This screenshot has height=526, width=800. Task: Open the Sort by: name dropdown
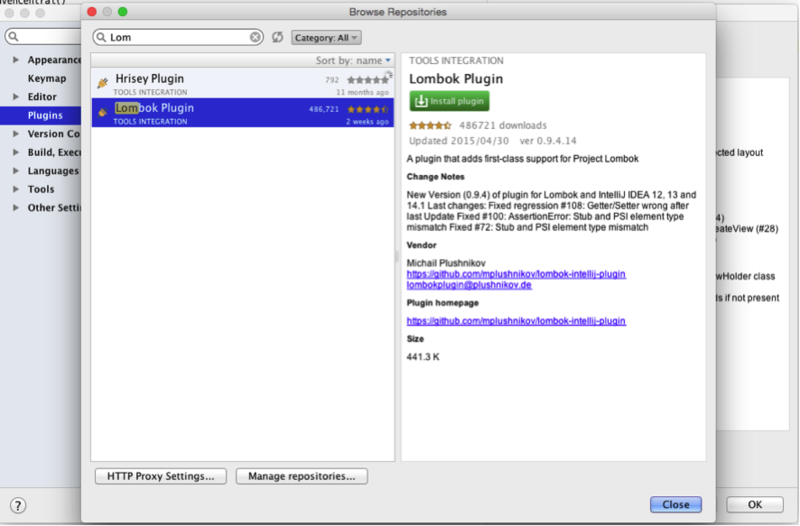coord(353,60)
